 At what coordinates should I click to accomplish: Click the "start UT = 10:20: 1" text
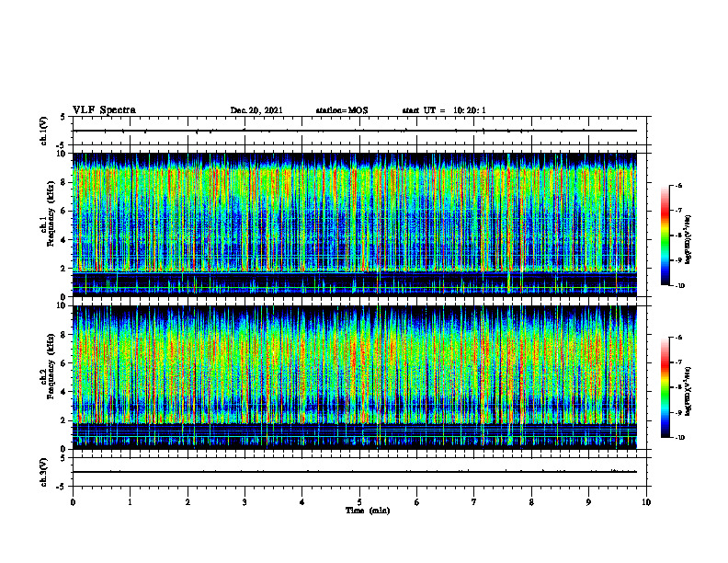pyautogui.click(x=444, y=110)
